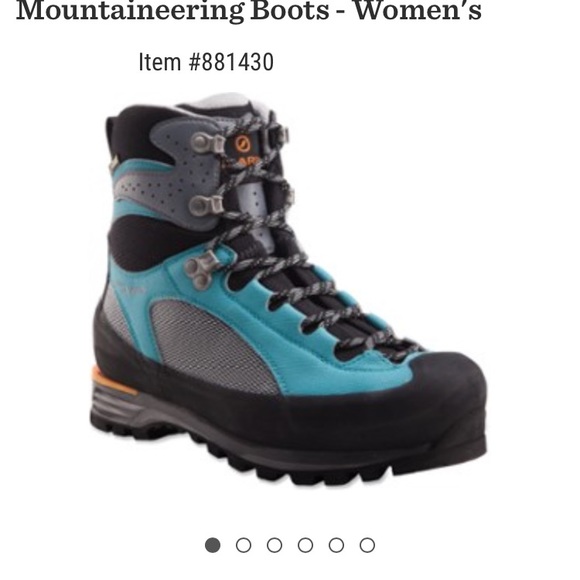Jump to the fourth image indicator dot
580x580 pixels.
click(x=305, y=545)
